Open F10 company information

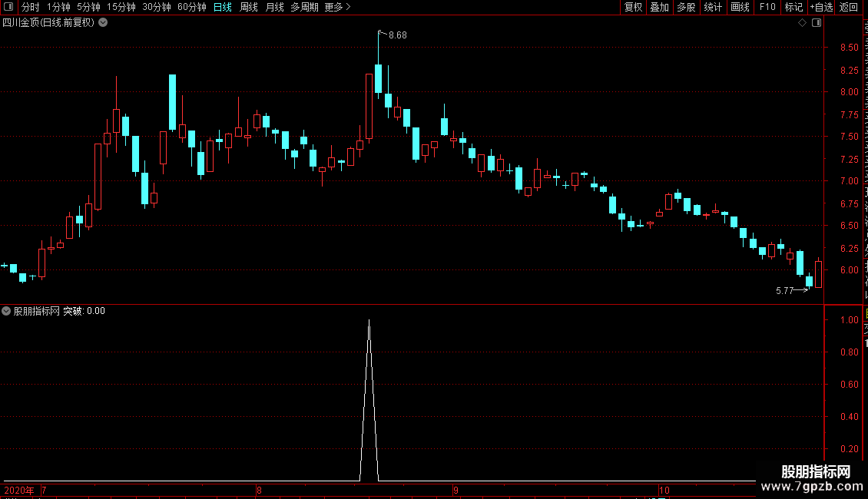(767, 7)
